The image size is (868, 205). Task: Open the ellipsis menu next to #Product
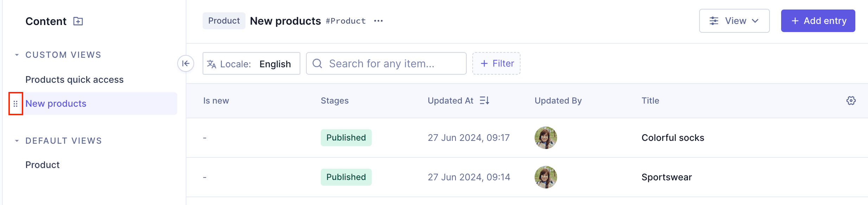pos(379,21)
